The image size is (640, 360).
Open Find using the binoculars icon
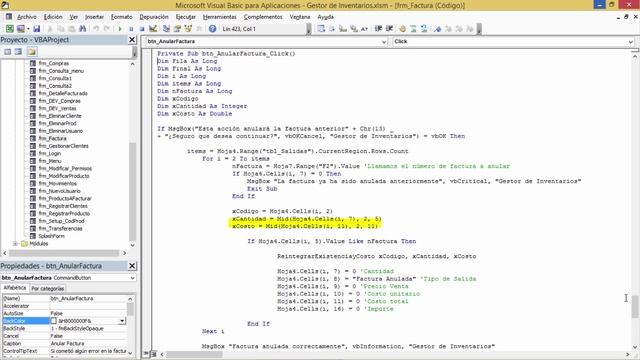(x=82, y=29)
